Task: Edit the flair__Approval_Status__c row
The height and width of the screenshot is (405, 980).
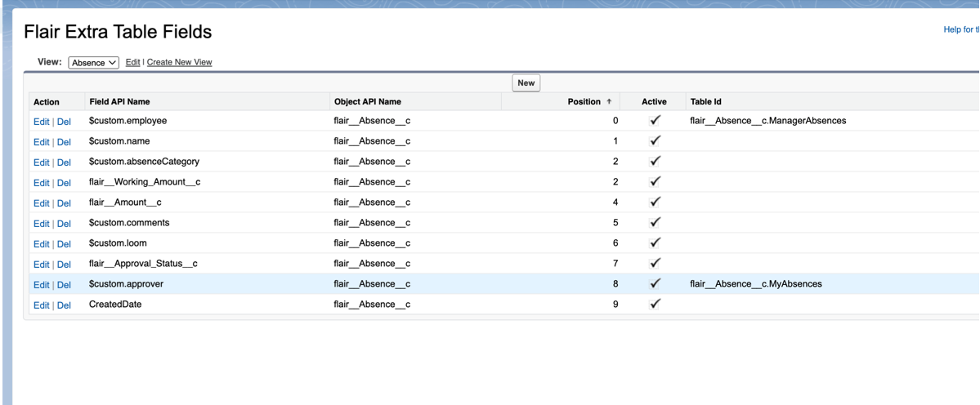Action: (x=41, y=265)
